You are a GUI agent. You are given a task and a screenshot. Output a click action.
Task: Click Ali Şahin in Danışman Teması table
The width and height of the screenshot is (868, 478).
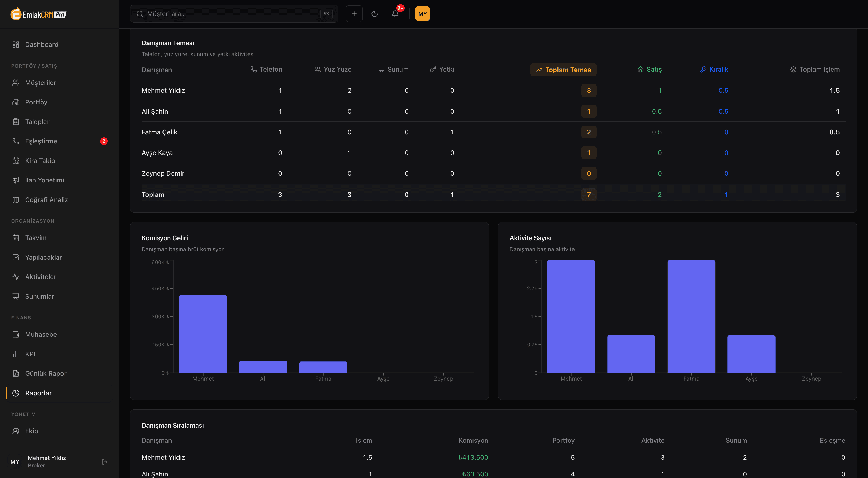(x=155, y=112)
